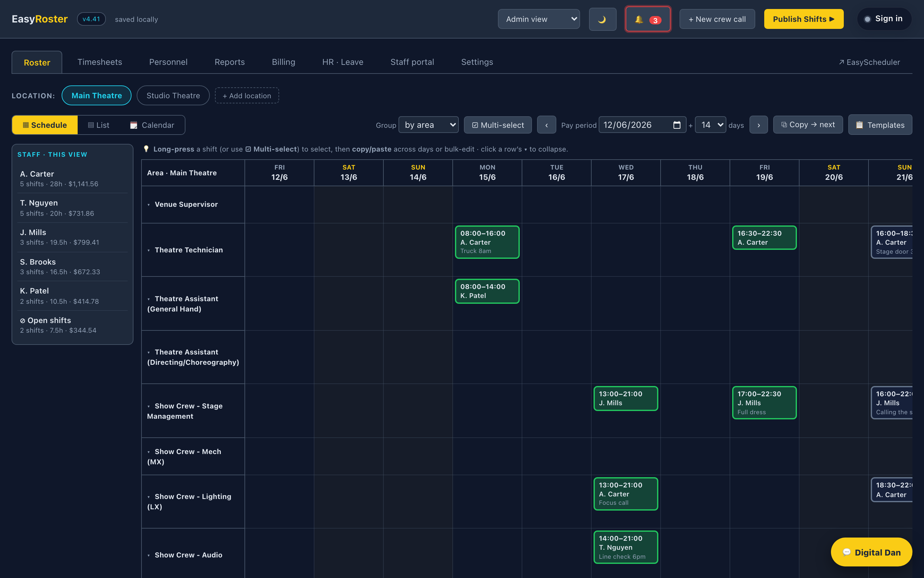The image size is (924, 578).
Task: Collapse the Theatre Technician row
Action: tap(149, 250)
